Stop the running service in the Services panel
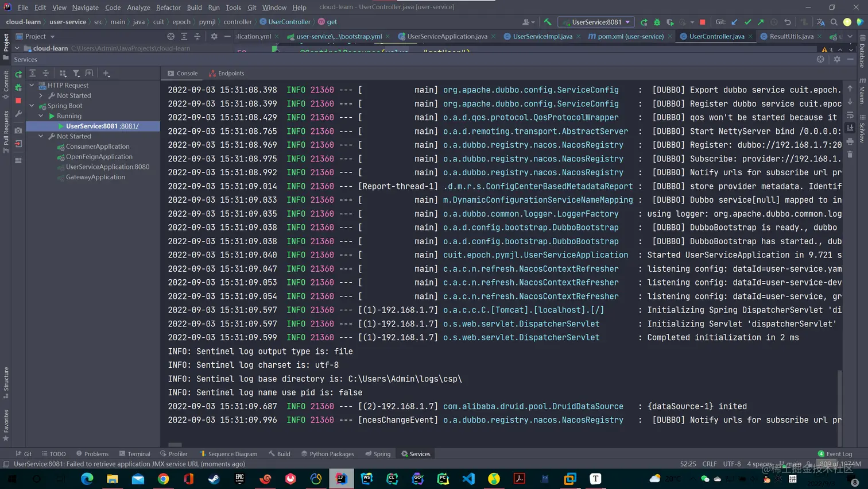Viewport: 868px width, 489px height. [x=18, y=101]
